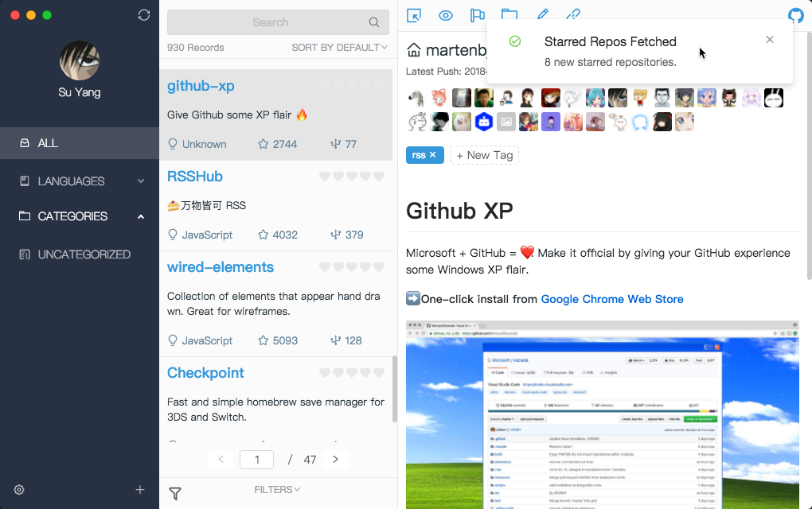Open the Checkpoint repository

point(205,373)
